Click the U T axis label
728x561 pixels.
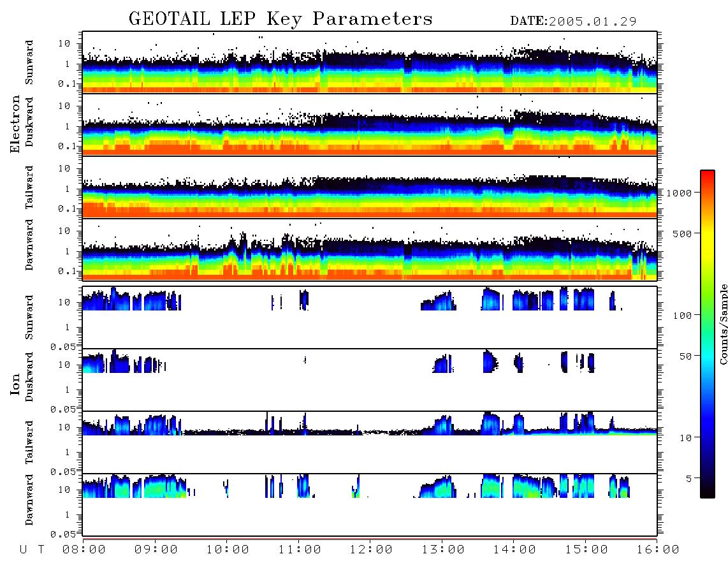coord(32,550)
